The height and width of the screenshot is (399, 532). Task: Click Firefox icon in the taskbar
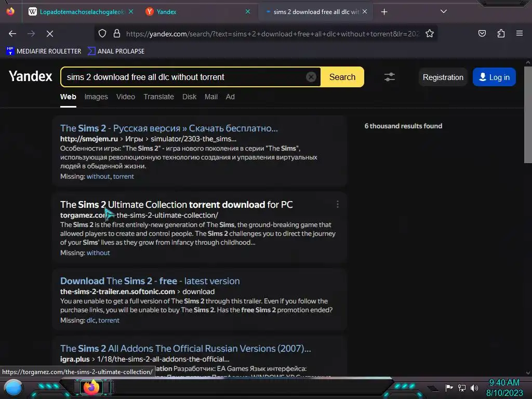point(91,388)
